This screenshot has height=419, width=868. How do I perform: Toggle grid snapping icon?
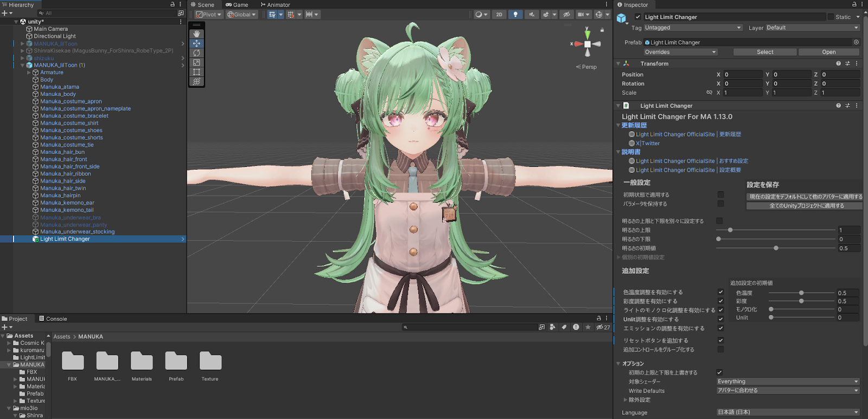click(291, 15)
